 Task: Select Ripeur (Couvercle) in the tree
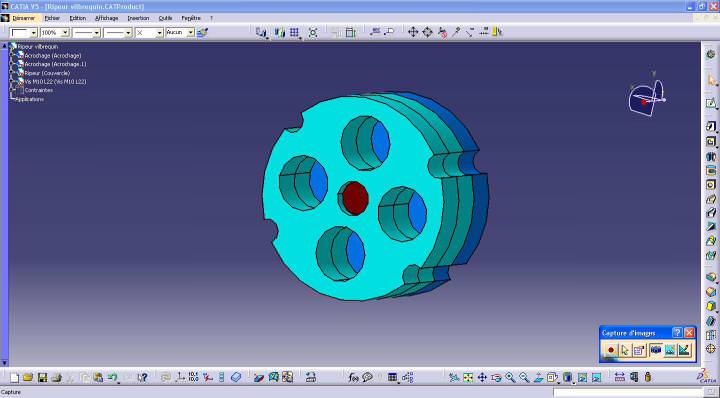click(47, 73)
